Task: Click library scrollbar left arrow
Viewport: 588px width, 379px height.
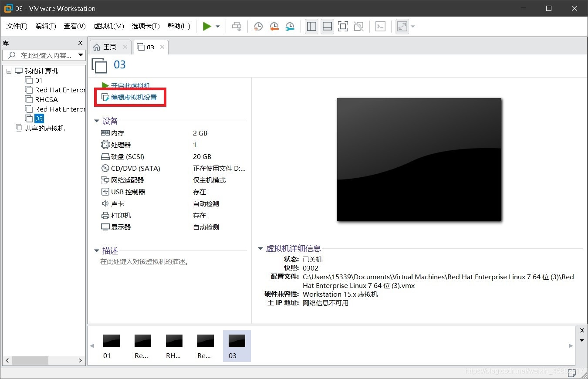Action: coord(7,360)
